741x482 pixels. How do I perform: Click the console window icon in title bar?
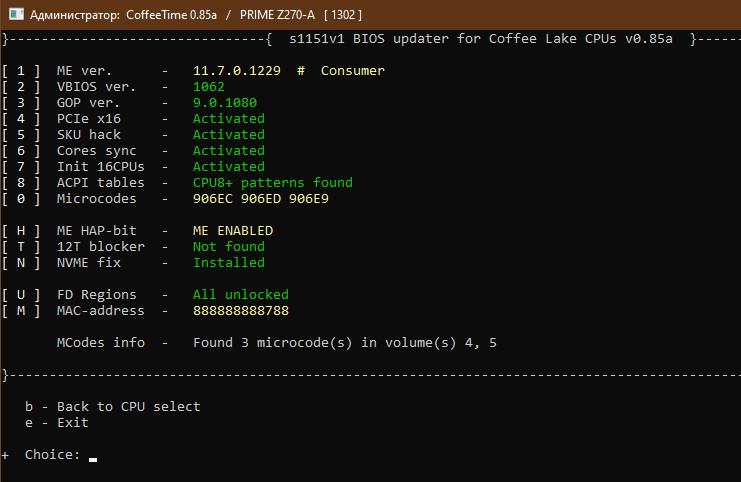[x=17, y=14]
